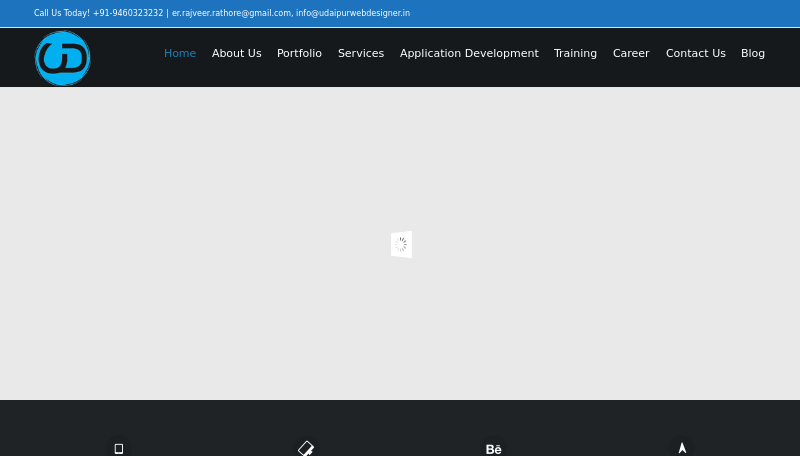Click the loading spinner in the slider
The height and width of the screenshot is (456, 800).
point(401,244)
